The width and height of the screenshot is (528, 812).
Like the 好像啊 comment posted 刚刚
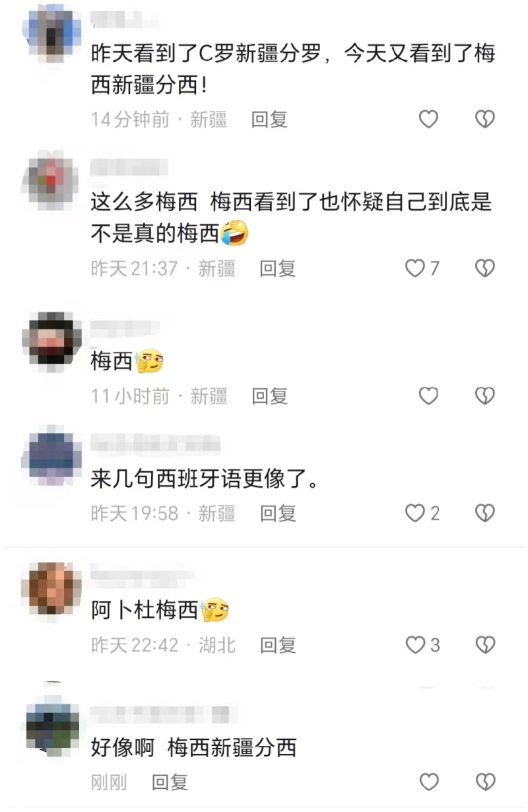click(429, 782)
